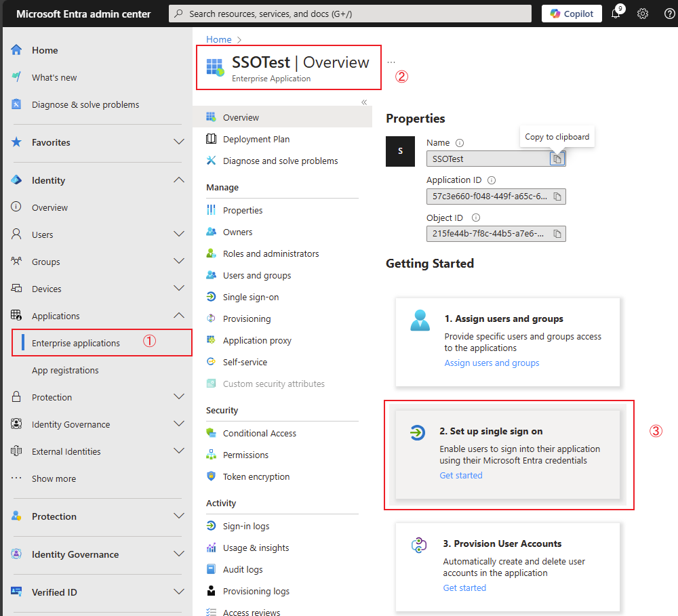The image size is (678, 616).
Task: Open the settings gear icon
Action: [x=643, y=14]
